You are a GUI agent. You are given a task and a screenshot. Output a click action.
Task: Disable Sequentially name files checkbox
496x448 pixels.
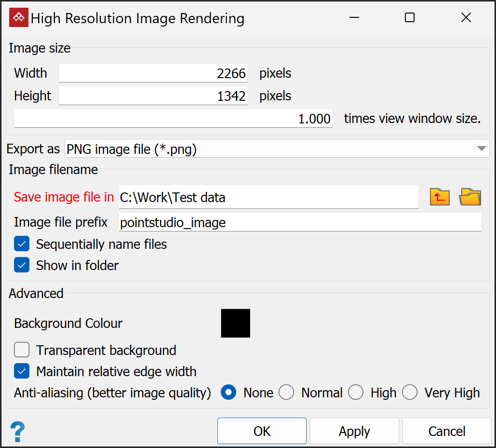[x=22, y=244]
